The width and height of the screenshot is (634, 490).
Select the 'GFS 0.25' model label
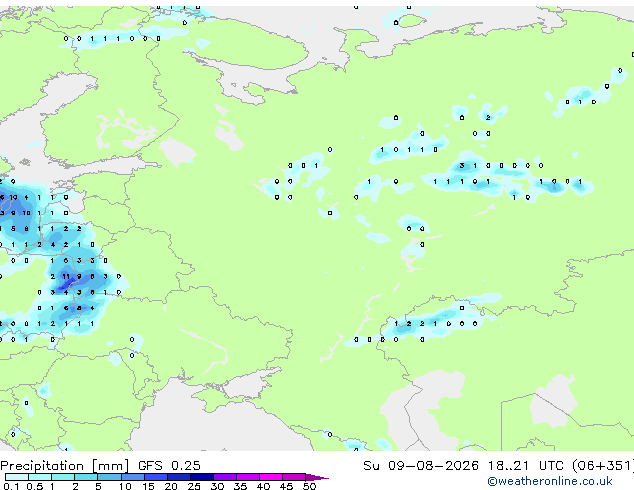[x=169, y=466]
